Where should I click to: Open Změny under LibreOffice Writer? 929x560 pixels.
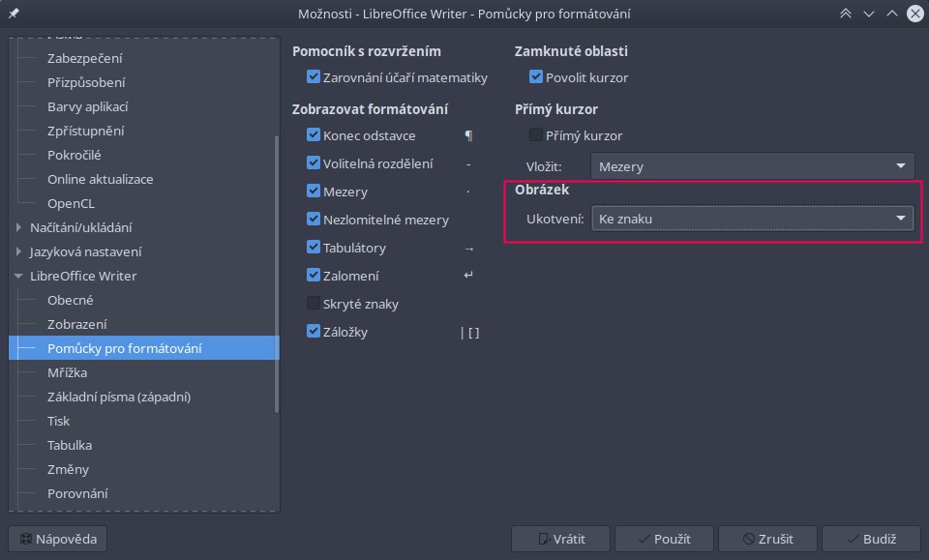pyautogui.click(x=68, y=470)
